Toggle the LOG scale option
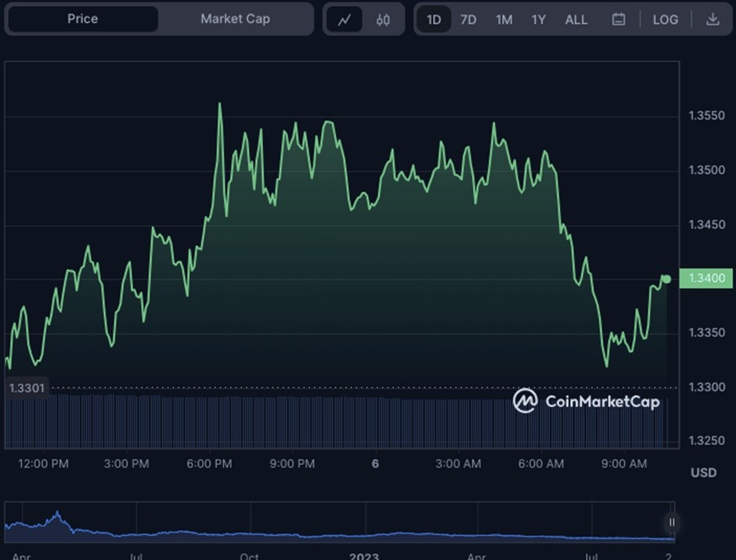 tap(666, 20)
